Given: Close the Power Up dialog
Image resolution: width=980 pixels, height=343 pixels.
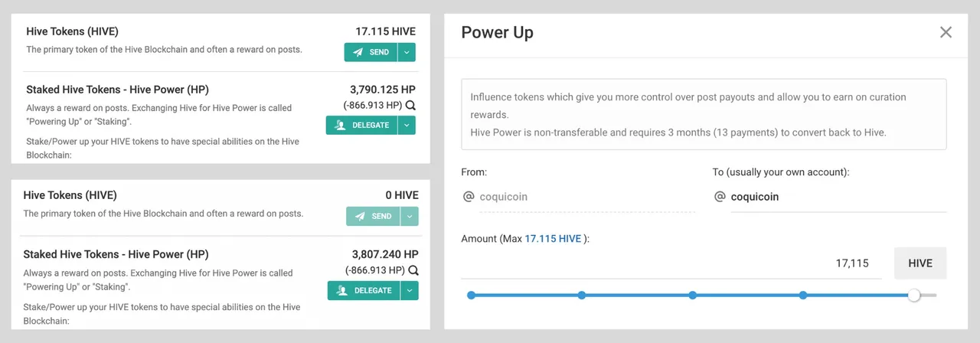Looking at the screenshot, I should click(946, 32).
